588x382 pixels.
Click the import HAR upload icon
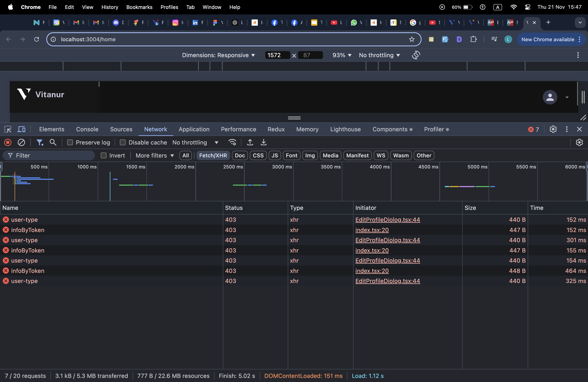[x=250, y=142]
